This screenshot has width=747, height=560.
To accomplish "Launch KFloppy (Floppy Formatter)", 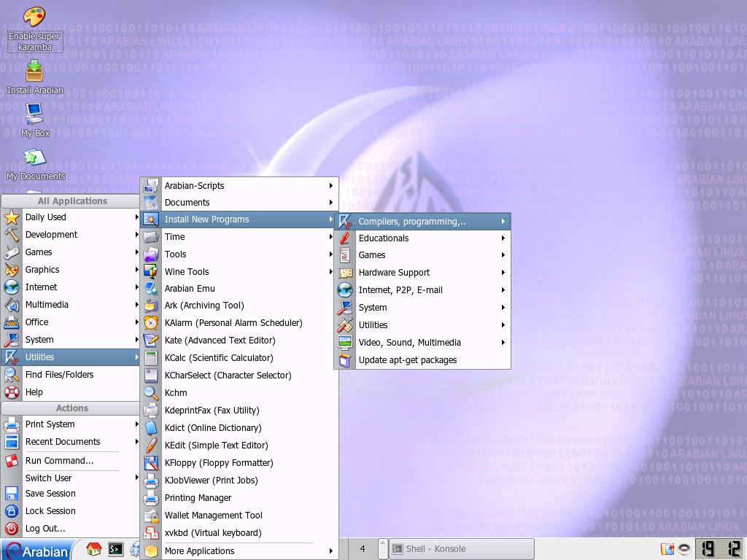I will (x=239, y=463).
